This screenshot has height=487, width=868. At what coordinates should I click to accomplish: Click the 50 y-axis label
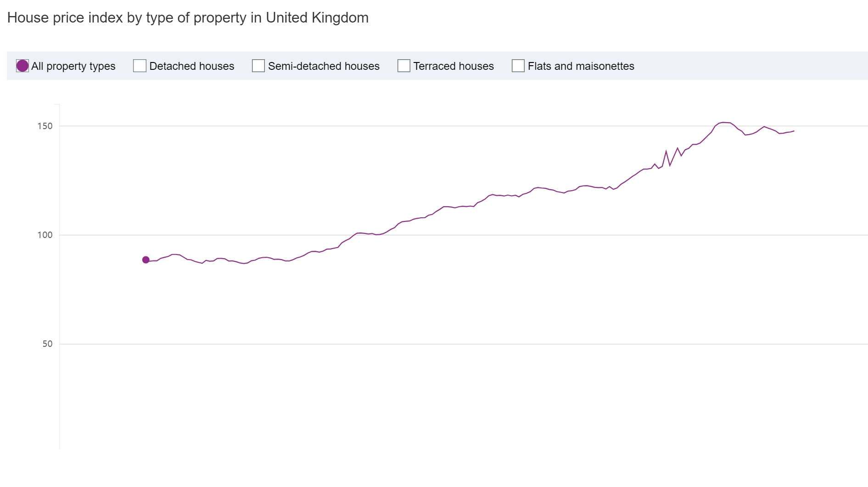tap(47, 344)
